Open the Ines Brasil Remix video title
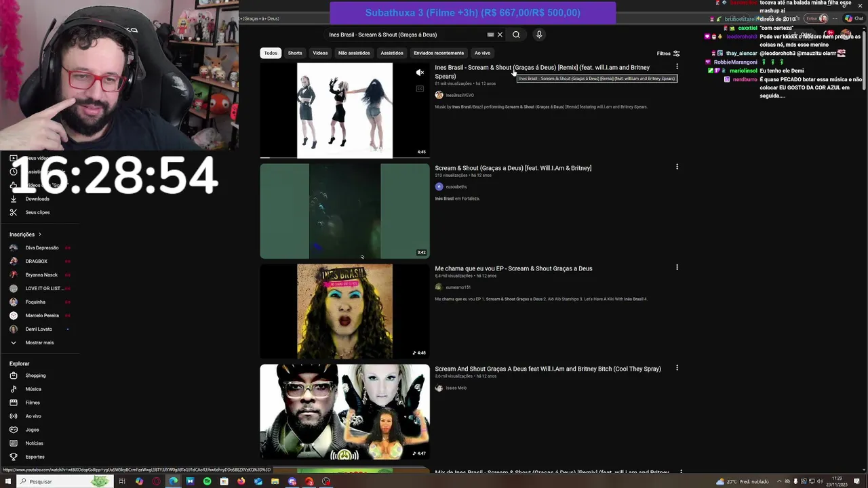The height and width of the screenshot is (488, 868). click(542, 71)
